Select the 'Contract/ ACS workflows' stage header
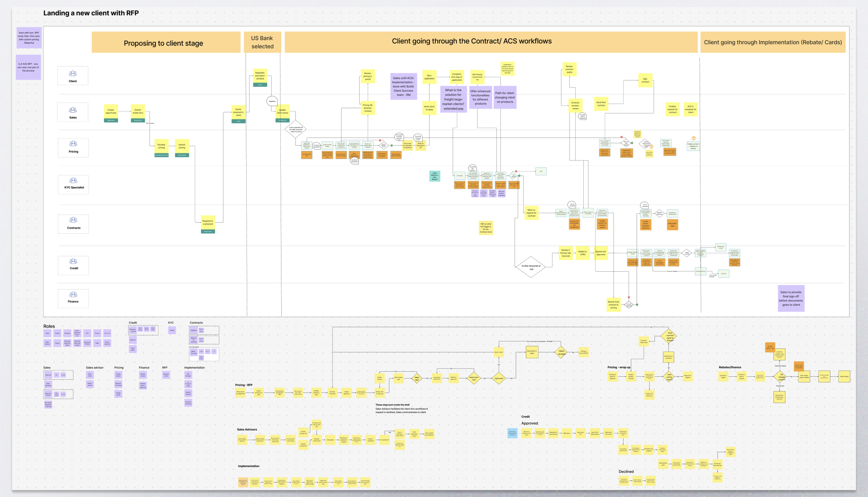This screenshot has width=868, height=497. coord(491,42)
